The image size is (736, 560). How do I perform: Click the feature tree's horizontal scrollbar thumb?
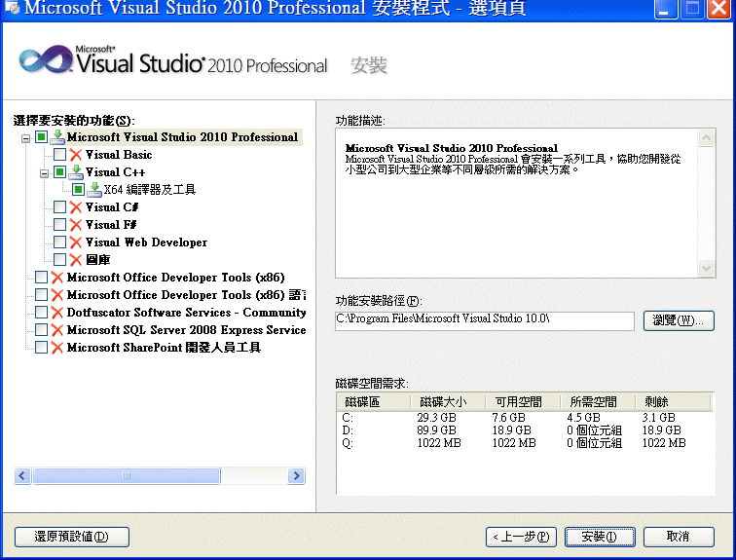click(127, 476)
